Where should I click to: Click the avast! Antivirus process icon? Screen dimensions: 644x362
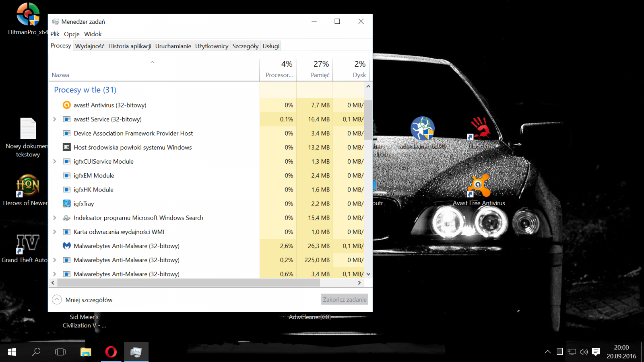(67, 105)
